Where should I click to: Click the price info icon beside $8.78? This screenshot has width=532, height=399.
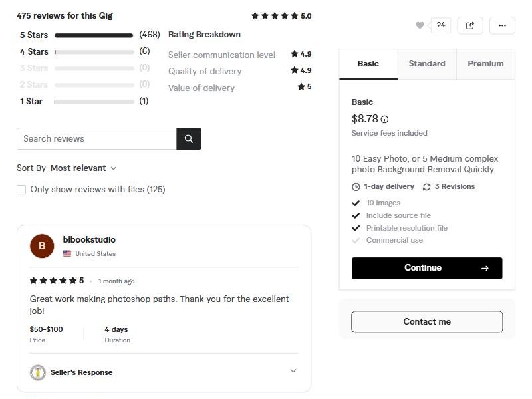tap(384, 120)
